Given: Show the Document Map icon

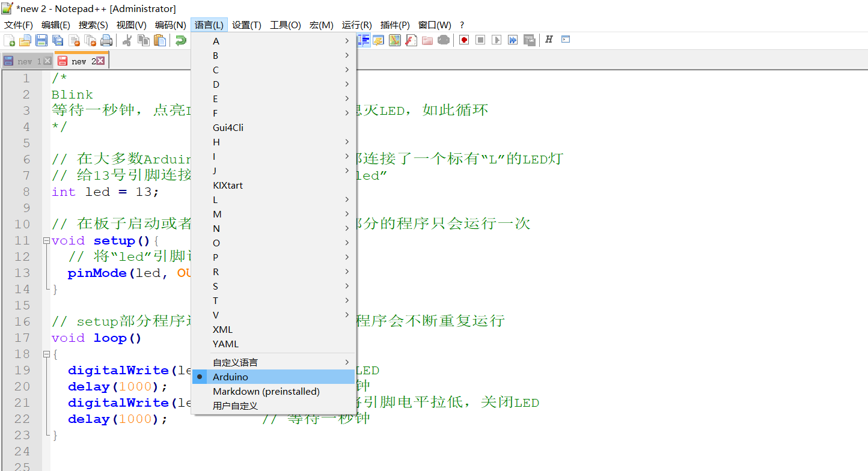Looking at the screenshot, I should click(395, 40).
